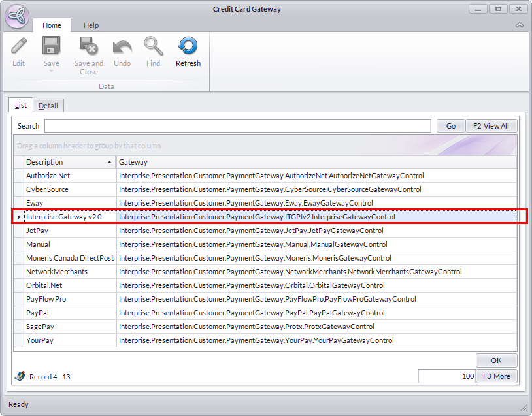
Task: Sort by the Description column header
Action: click(x=69, y=162)
